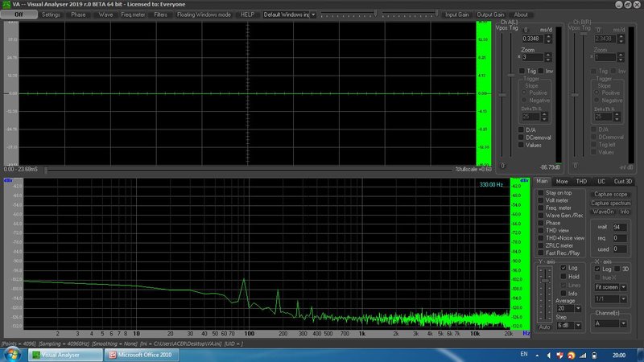Switch to the UC tab
This screenshot has width=644, height=362.
coord(601,182)
